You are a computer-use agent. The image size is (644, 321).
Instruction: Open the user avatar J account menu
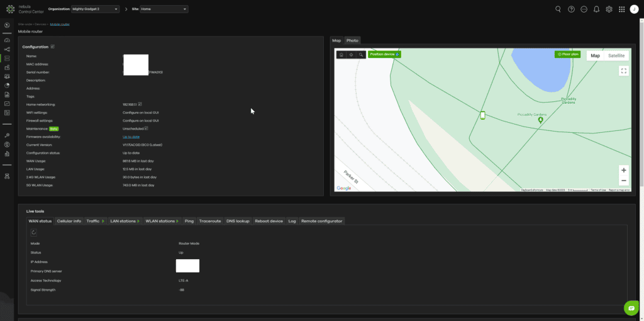[634, 9]
